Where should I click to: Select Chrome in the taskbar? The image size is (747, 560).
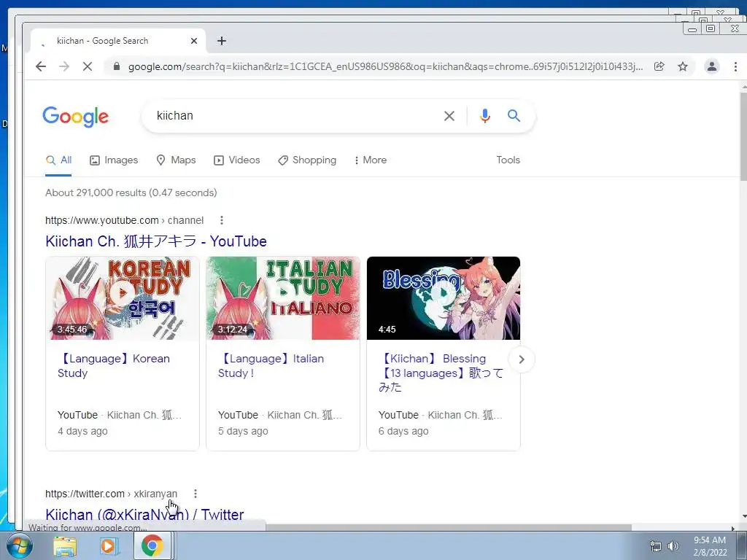(x=152, y=545)
